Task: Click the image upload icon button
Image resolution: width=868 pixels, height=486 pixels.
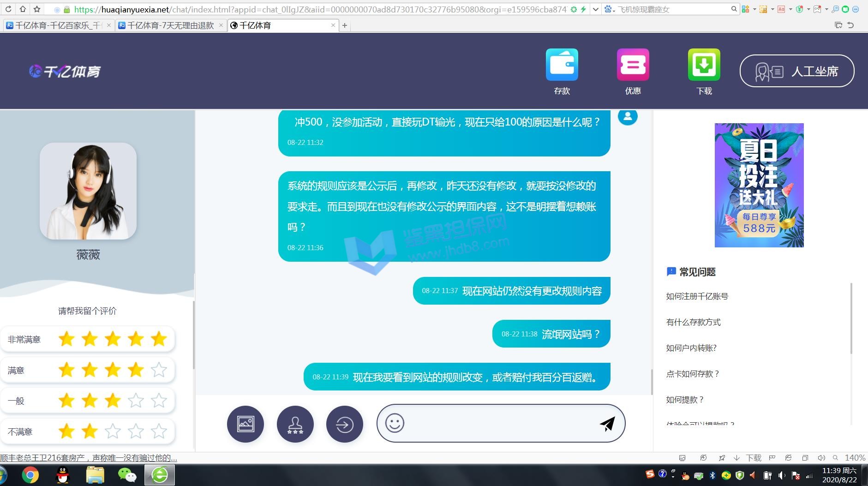Action: pyautogui.click(x=245, y=424)
